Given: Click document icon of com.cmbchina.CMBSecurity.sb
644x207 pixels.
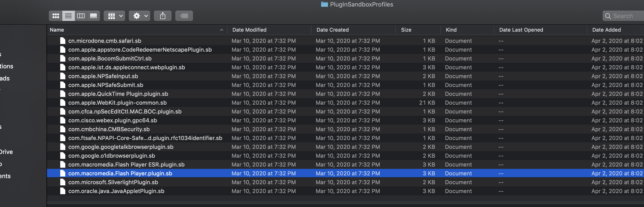Looking at the screenshot, I should [63, 129].
